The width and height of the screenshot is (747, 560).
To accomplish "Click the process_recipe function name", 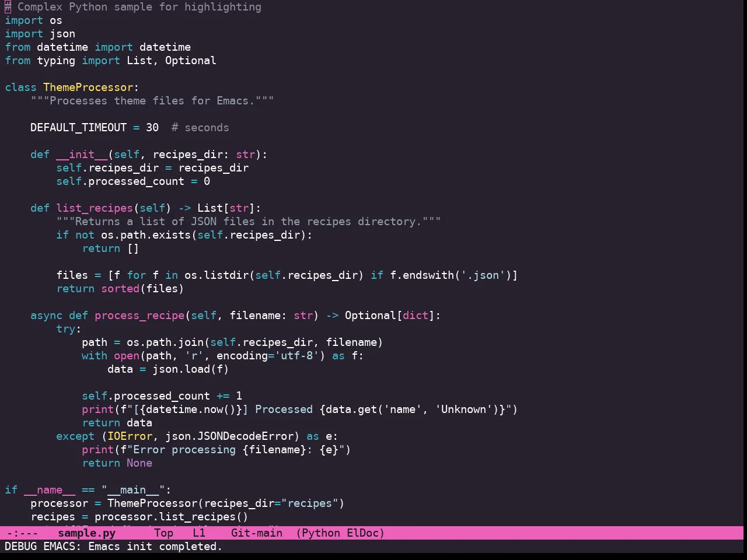I will [x=139, y=316].
